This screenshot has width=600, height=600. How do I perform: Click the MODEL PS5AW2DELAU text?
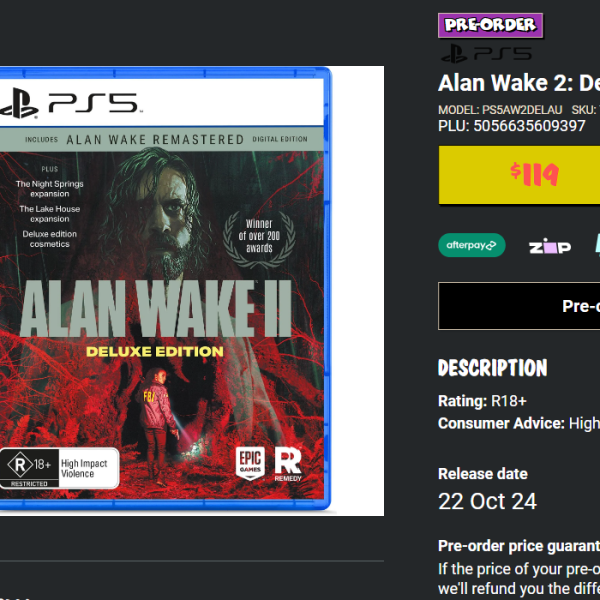pos(500,110)
